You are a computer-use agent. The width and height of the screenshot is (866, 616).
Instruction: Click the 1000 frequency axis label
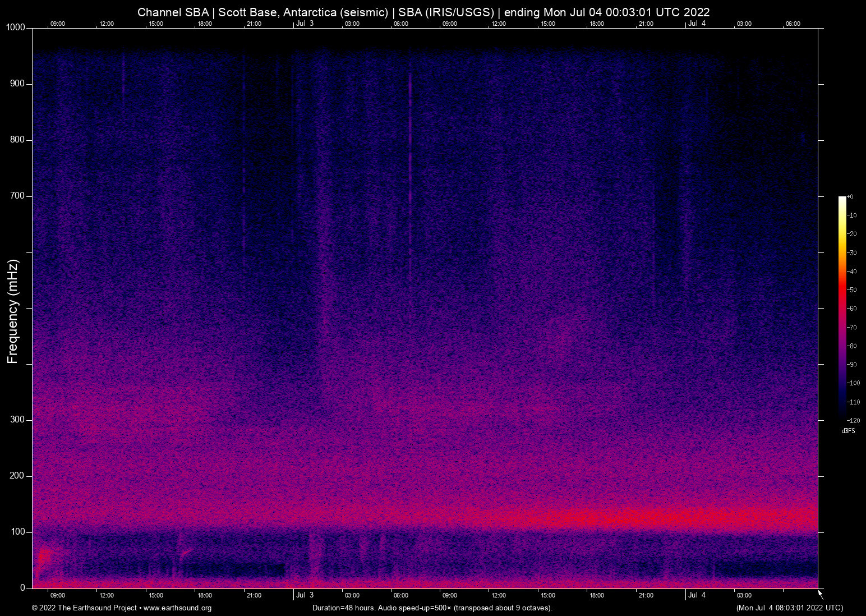pyautogui.click(x=16, y=27)
